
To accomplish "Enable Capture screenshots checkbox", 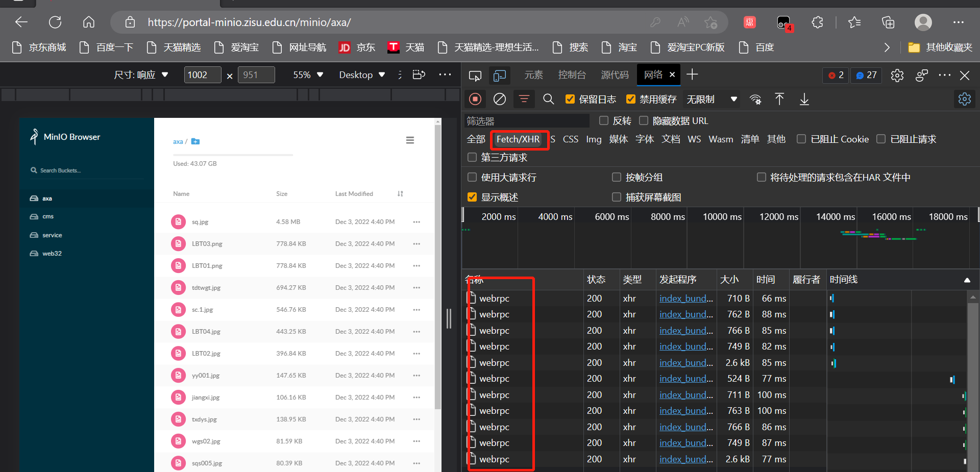I will (x=617, y=197).
